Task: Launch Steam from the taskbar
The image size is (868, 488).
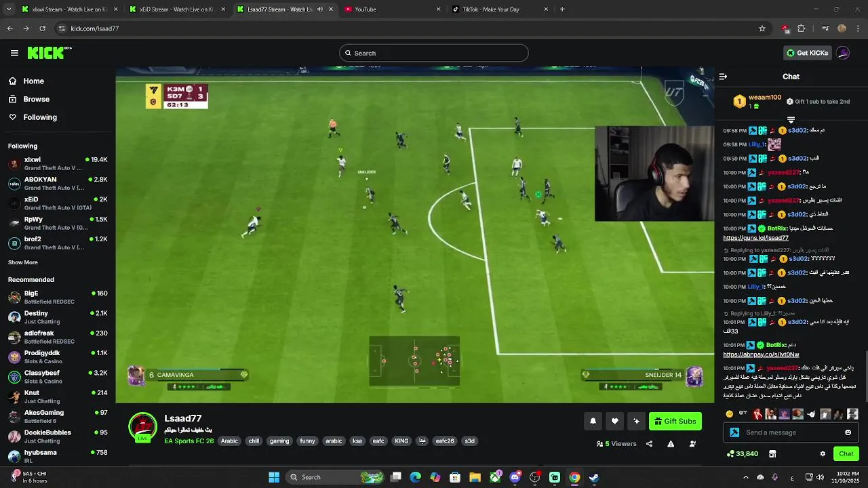Action: pos(594,477)
